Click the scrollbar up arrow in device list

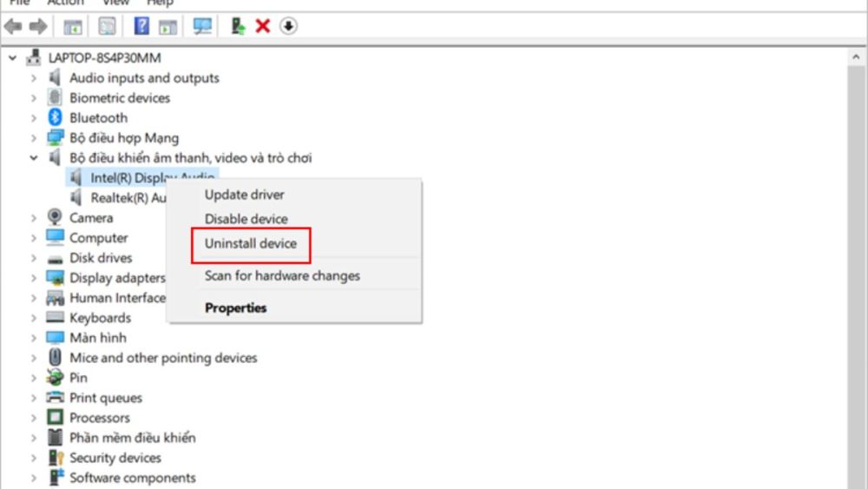tap(855, 57)
